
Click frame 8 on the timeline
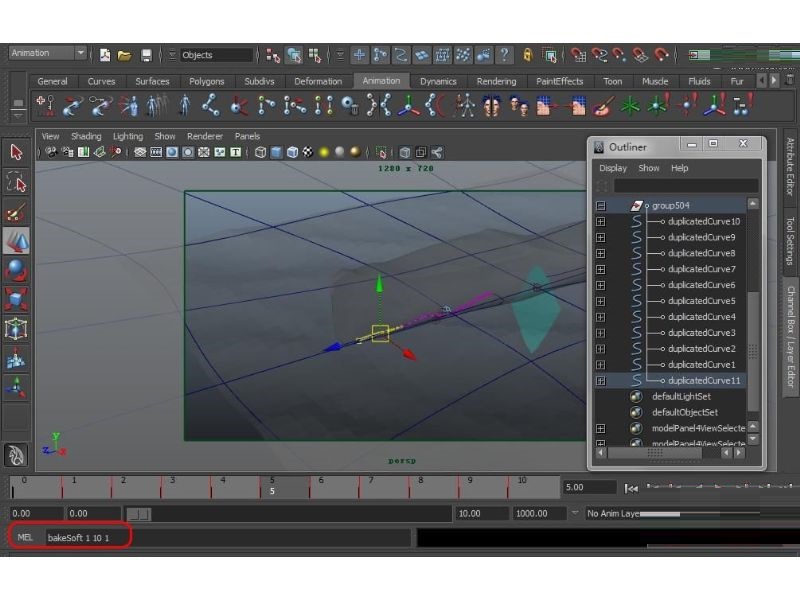tap(420, 486)
